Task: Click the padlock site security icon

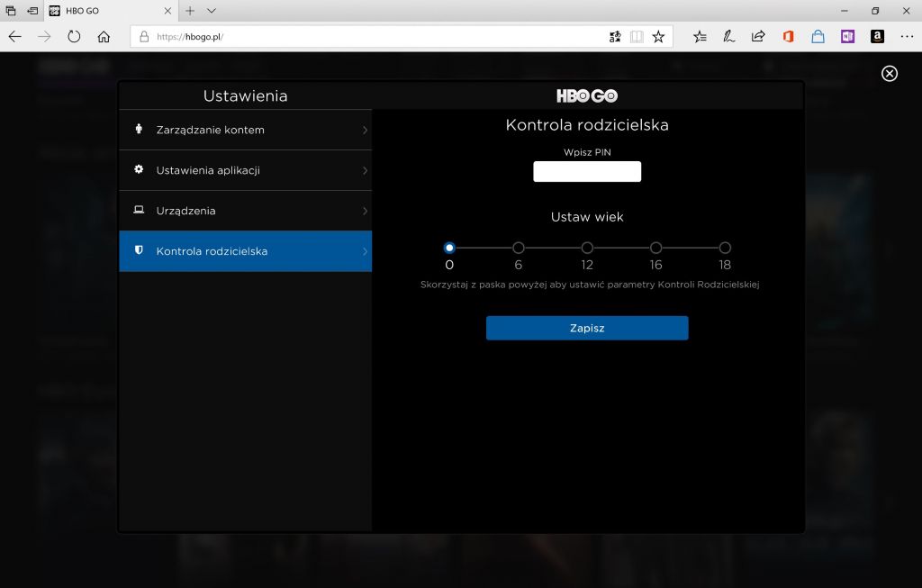Action: pyautogui.click(x=144, y=36)
